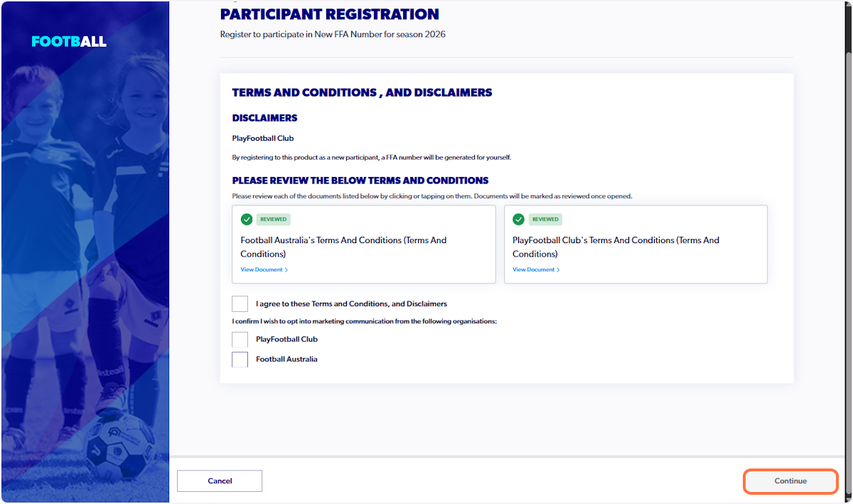The height and width of the screenshot is (504, 853).
Task: Click the Continue button
Action: (790, 481)
